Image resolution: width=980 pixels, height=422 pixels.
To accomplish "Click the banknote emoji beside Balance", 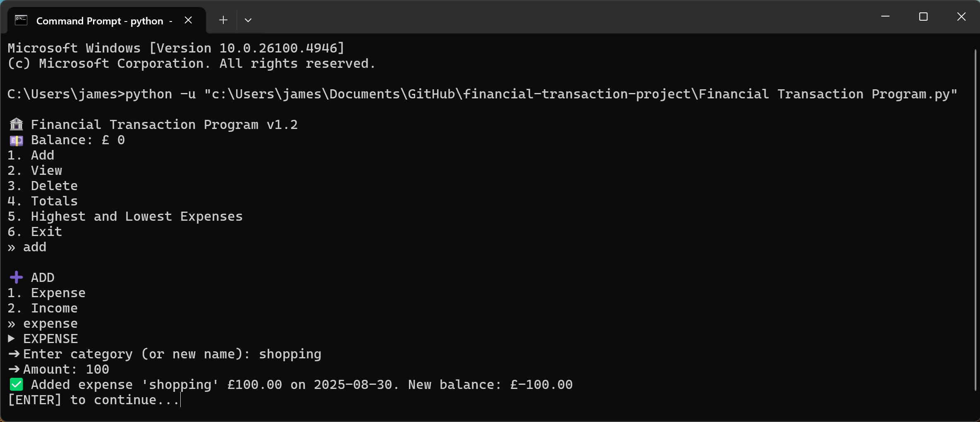I will (17, 141).
